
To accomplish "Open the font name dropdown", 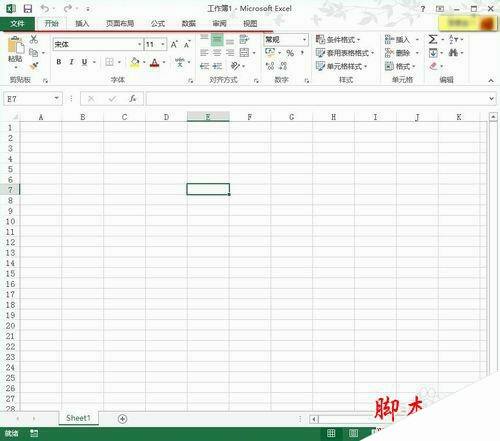I will coord(139,44).
